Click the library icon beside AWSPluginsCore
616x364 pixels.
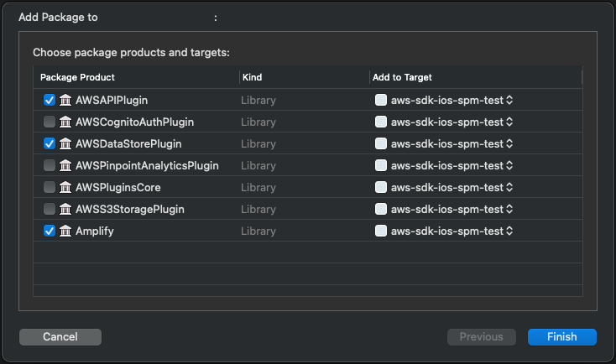tap(65, 187)
